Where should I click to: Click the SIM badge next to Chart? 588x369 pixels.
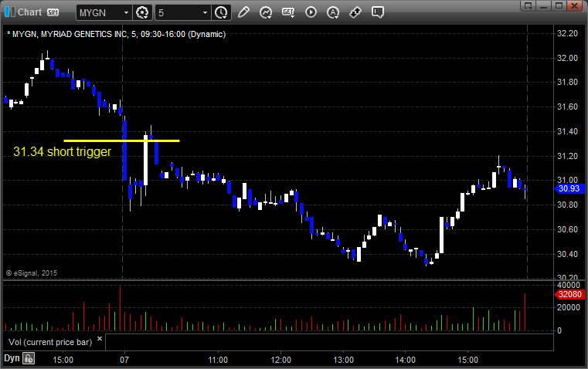click(x=53, y=12)
